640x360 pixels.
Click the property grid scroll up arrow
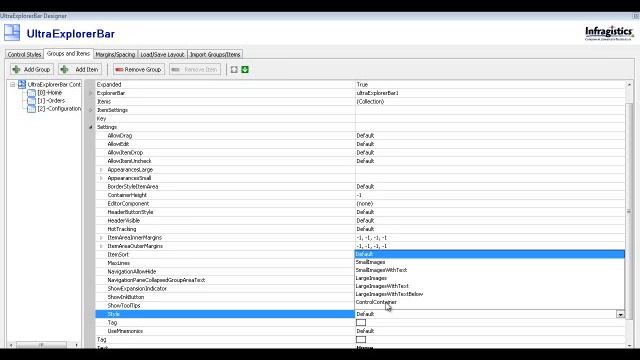click(x=629, y=84)
